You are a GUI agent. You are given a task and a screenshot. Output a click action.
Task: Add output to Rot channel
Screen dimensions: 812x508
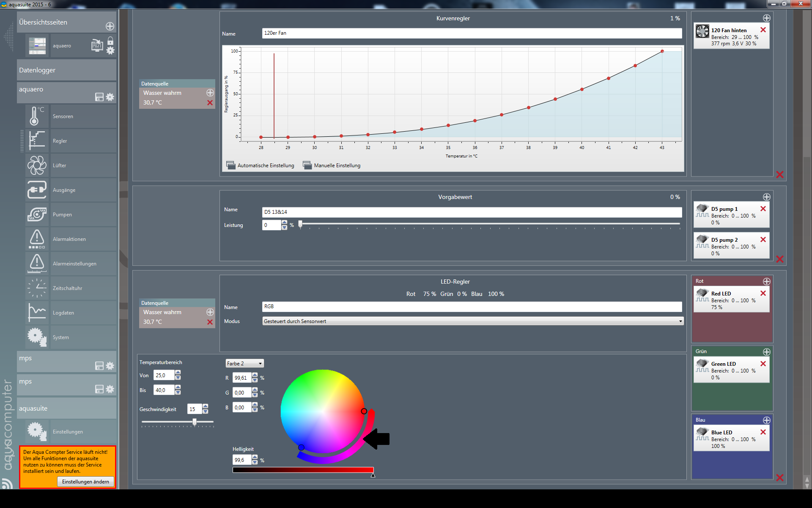(766, 282)
